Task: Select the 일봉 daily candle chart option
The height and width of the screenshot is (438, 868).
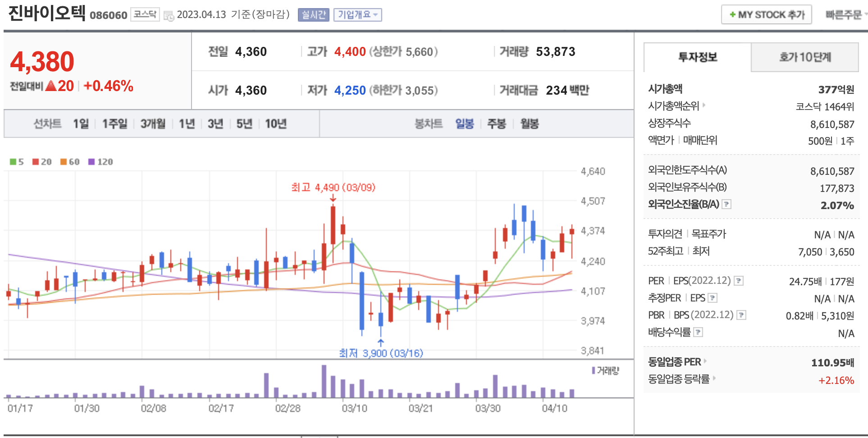Action: (x=464, y=124)
